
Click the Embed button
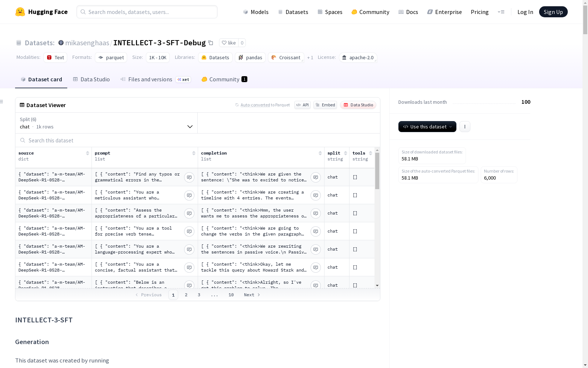[x=325, y=105]
